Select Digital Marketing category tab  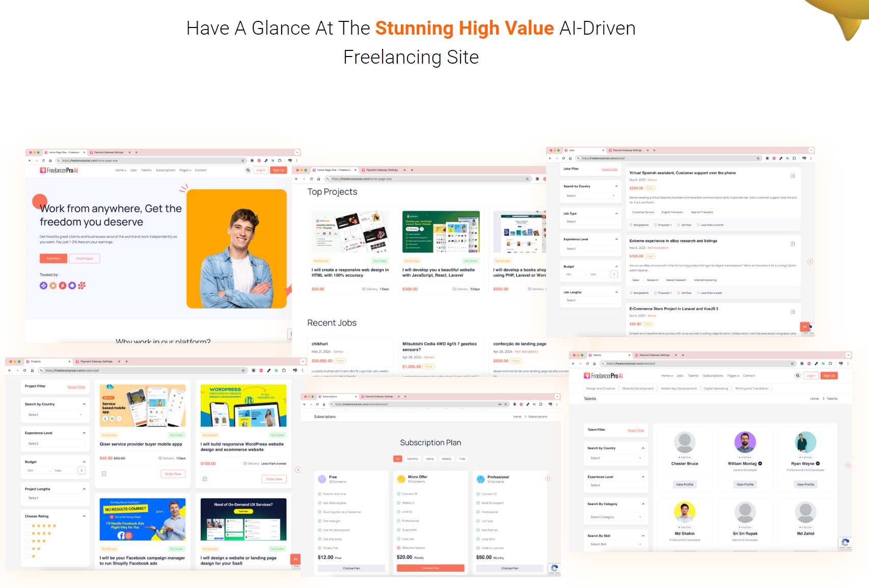pyautogui.click(x=716, y=388)
